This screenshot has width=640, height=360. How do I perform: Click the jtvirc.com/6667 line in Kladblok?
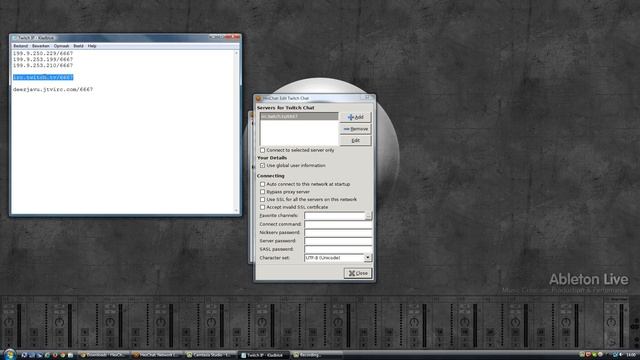tap(53, 89)
